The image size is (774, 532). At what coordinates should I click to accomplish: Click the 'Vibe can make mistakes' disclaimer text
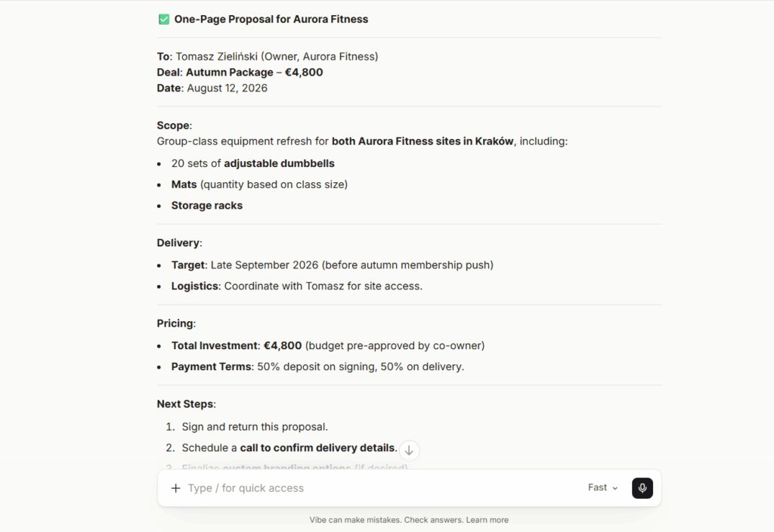(x=355, y=520)
